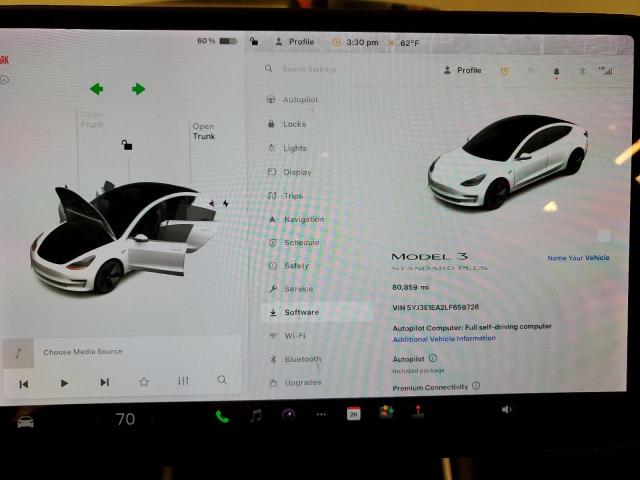This screenshot has height=480, width=640.
Task: Open the dashcam app icon
Action: tap(289, 415)
